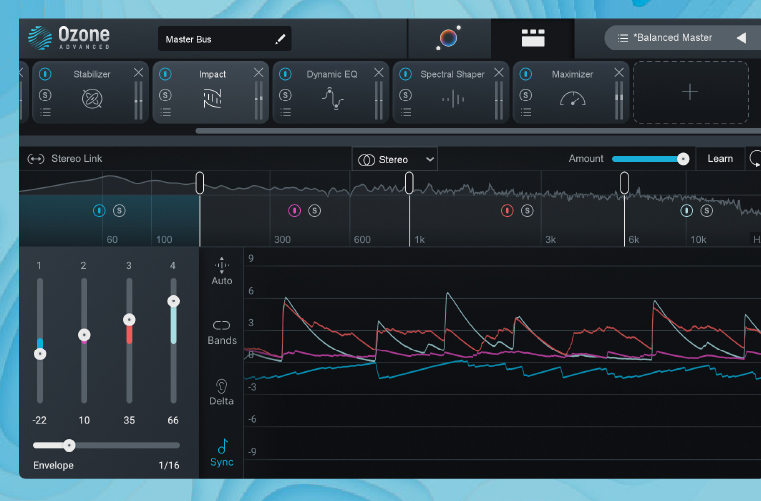This screenshot has height=501, width=761.
Task: Open Stabilizer module presets list
Action: (x=45, y=113)
